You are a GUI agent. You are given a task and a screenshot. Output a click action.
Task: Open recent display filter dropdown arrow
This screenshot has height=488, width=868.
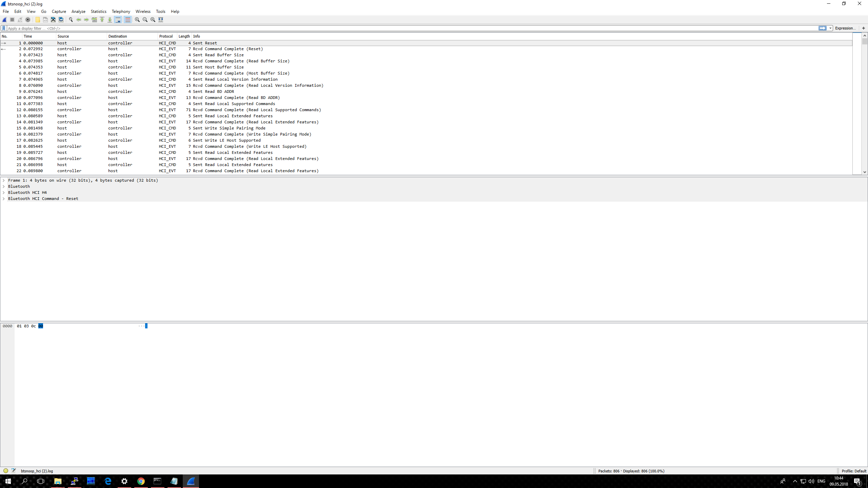830,28
